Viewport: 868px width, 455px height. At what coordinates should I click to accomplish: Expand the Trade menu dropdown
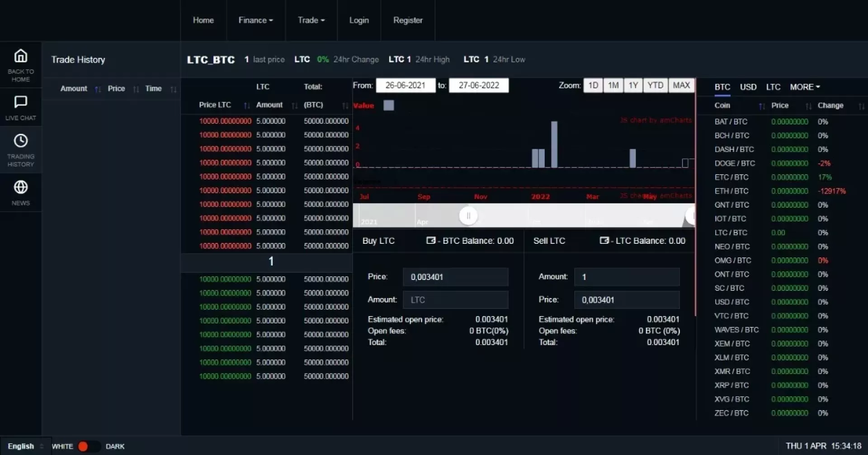(311, 20)
